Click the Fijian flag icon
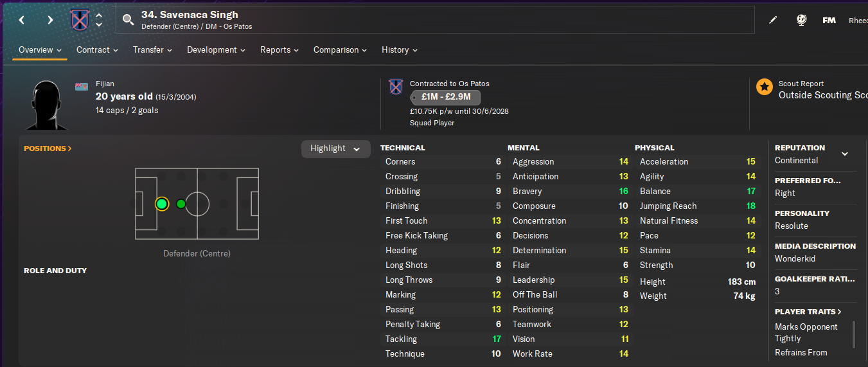 point(82,87)
